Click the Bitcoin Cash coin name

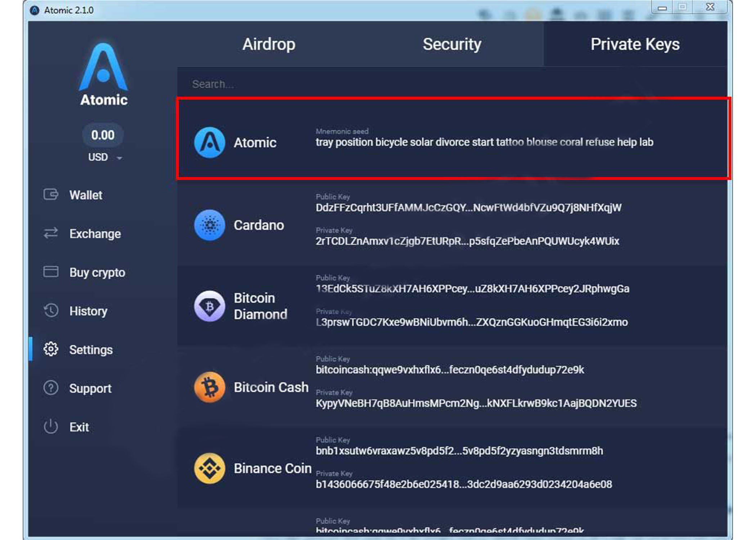point(271,387)
